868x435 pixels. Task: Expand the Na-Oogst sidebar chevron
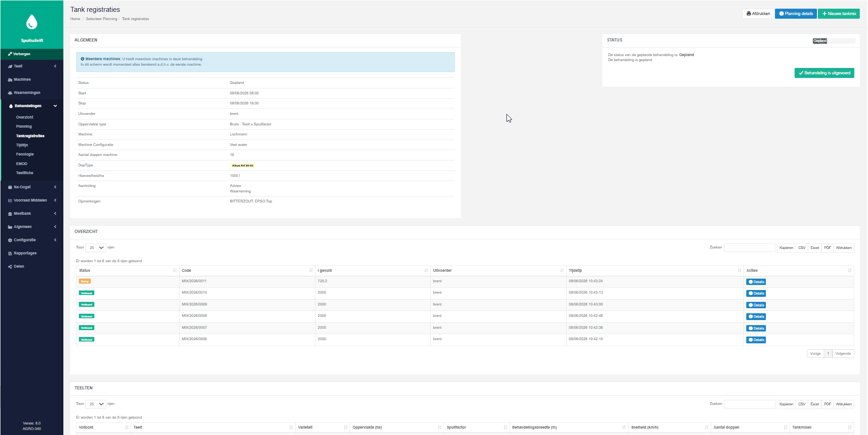click(x=55, y=187)
